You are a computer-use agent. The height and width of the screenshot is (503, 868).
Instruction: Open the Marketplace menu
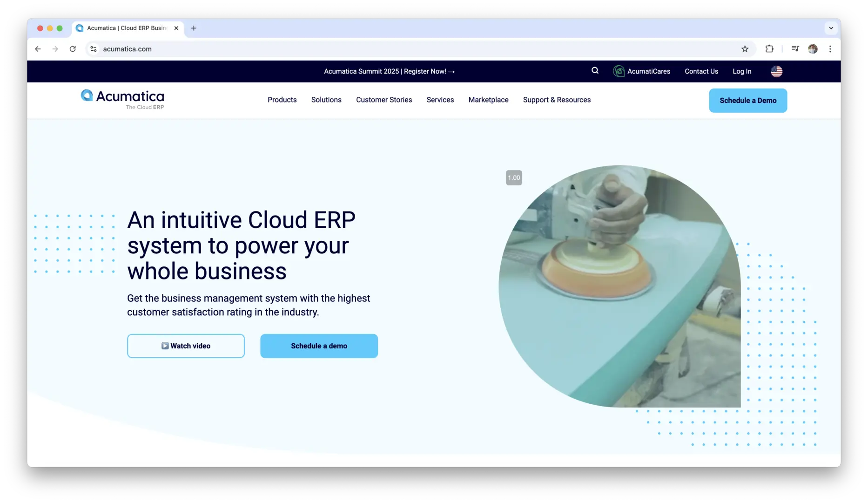click(488, 100)
